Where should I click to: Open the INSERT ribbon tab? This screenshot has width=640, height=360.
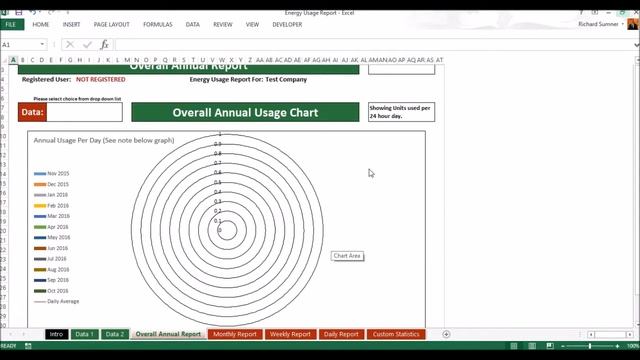(71, 24)
